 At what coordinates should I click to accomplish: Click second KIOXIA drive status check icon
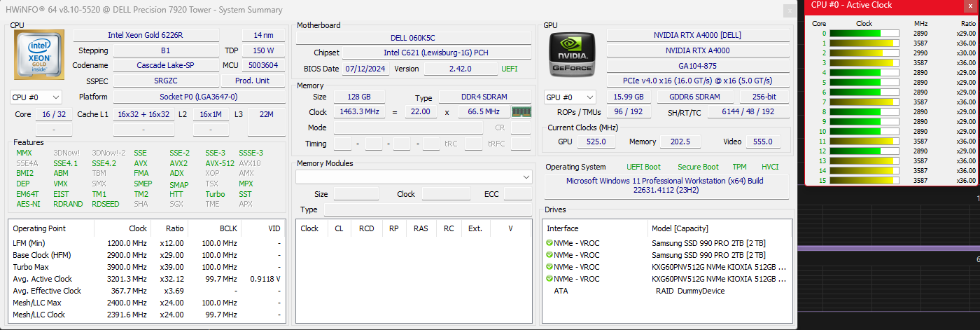(549, 279)
